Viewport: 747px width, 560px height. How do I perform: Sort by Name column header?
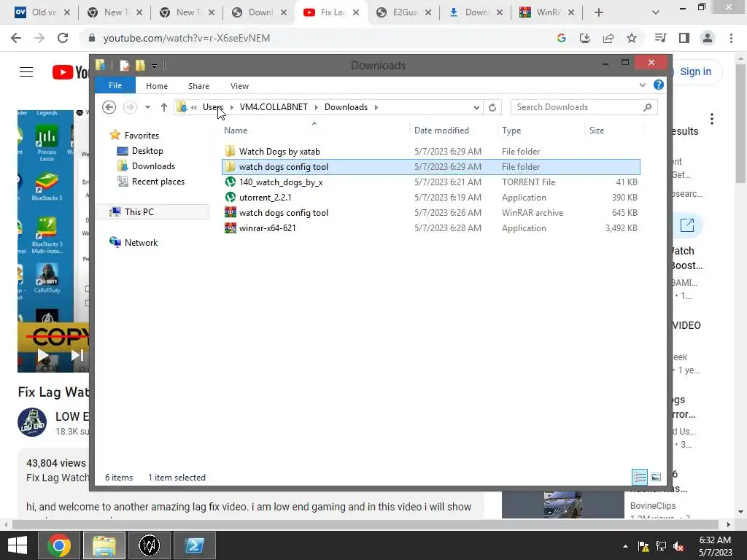tap(236, 131)
